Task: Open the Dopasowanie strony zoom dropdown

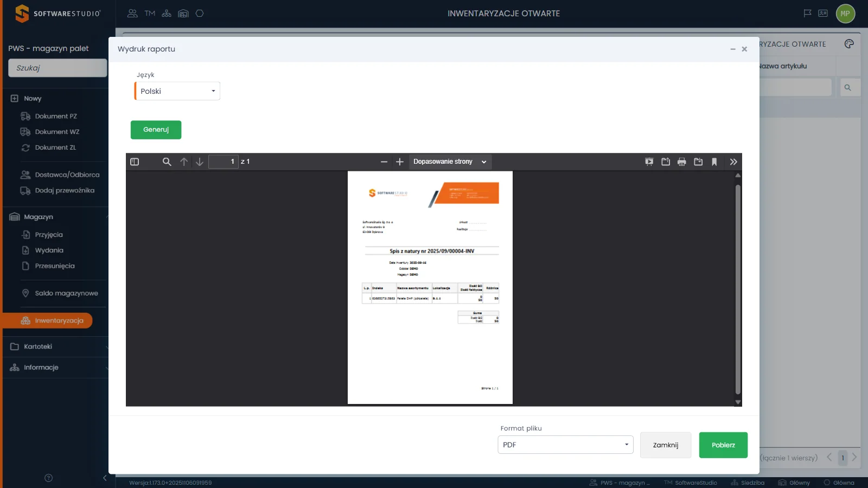Action: point(450,162)
